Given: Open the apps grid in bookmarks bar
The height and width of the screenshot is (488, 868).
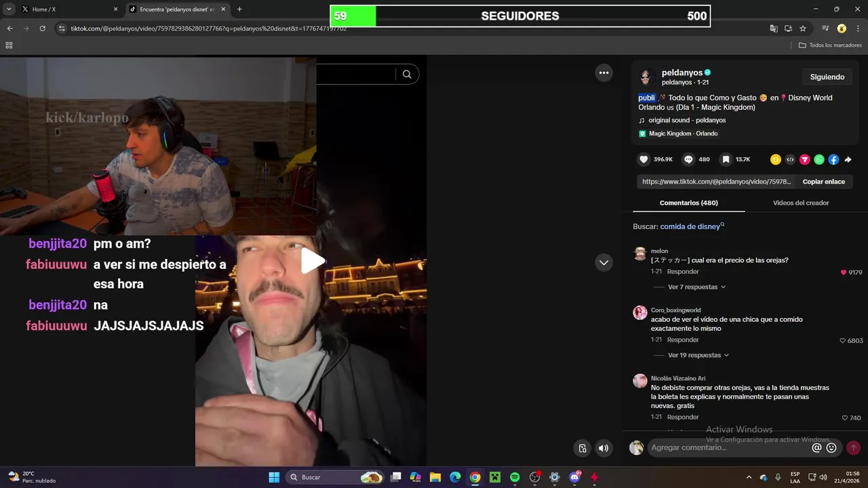Looking at the screenshot, I should click(x=9, y=45).
